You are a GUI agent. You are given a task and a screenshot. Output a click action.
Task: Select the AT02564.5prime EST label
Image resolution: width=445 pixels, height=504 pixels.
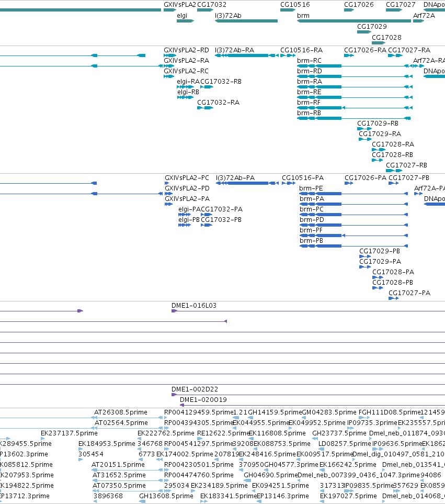[121, 423]
